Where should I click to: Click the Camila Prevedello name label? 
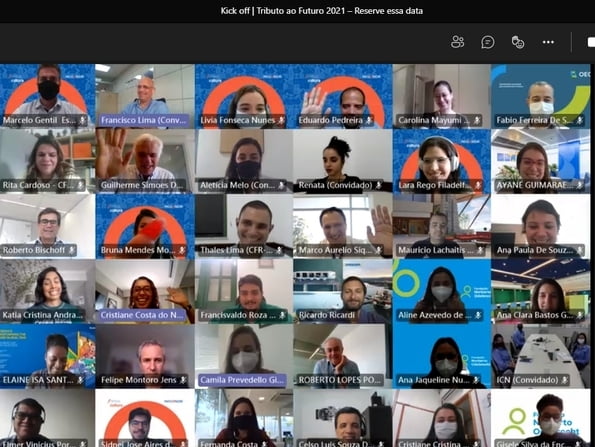(x=242, y=380)
